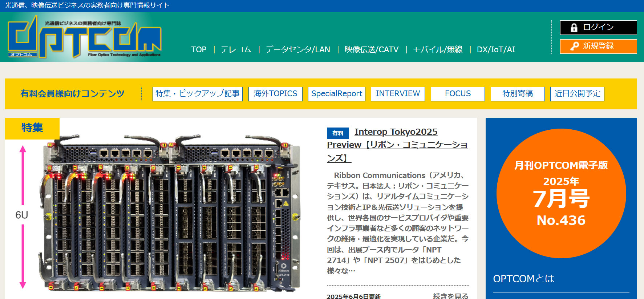Viewport: 644px width, 299px height.
Task: Select 映像伝送/CATV in navigation
Action: (371, 49)
